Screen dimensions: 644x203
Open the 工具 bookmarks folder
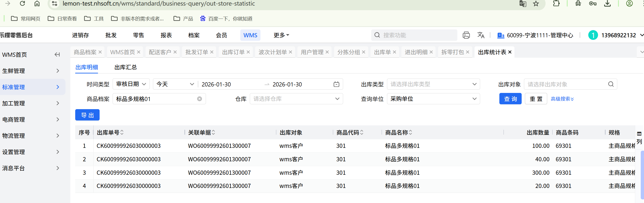click(x=94, y=19)
